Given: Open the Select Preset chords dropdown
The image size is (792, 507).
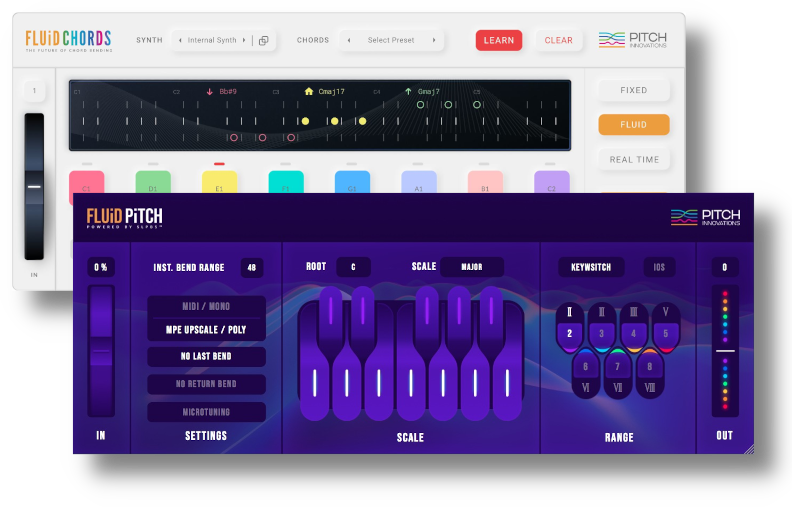Looking at the screenshot, I should point(391,41).
